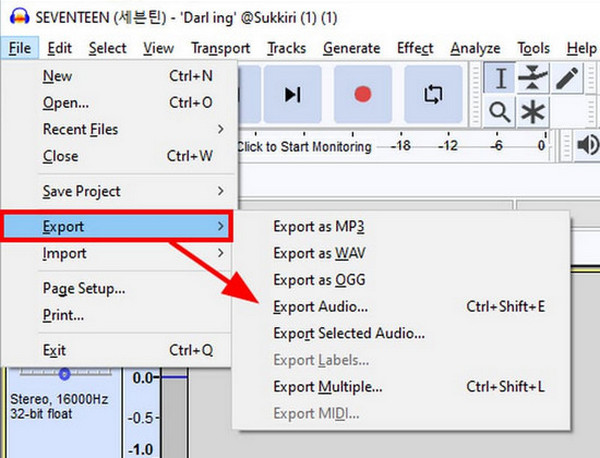
Task: Adjust the track pan slider knob
Action: pos(64,373)
